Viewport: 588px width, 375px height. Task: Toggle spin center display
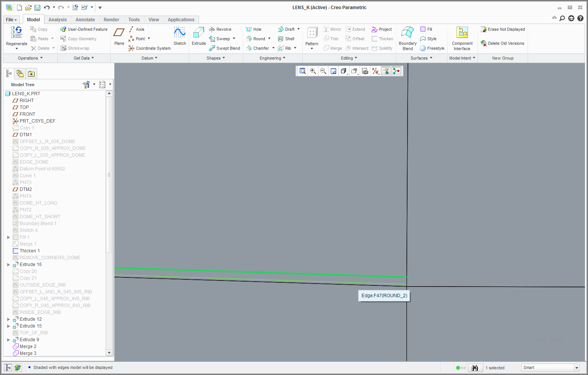(396, 71)
